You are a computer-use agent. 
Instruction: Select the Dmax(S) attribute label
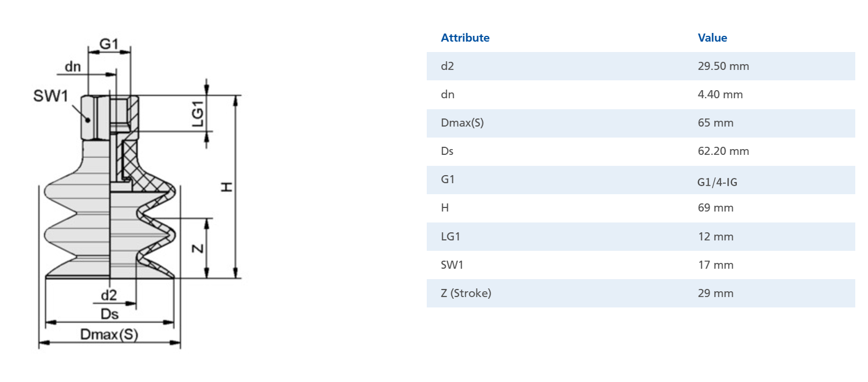click(x=462, y=123)
